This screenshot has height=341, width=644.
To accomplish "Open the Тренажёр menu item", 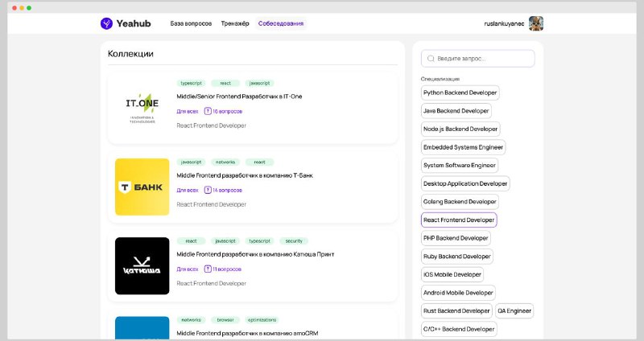I will (235, 23).
